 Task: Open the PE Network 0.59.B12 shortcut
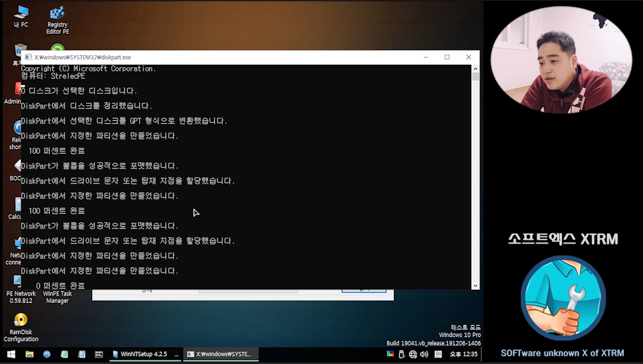click(x=21, y=289)
